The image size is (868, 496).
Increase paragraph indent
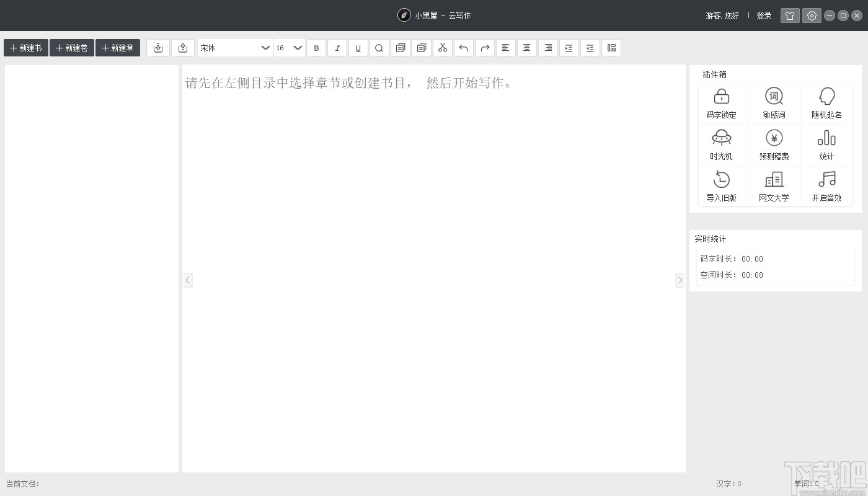coord(569,48)
